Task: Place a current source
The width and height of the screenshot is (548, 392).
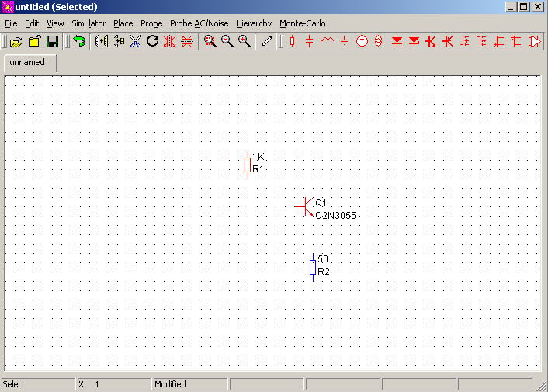Action: coord(379,42)
